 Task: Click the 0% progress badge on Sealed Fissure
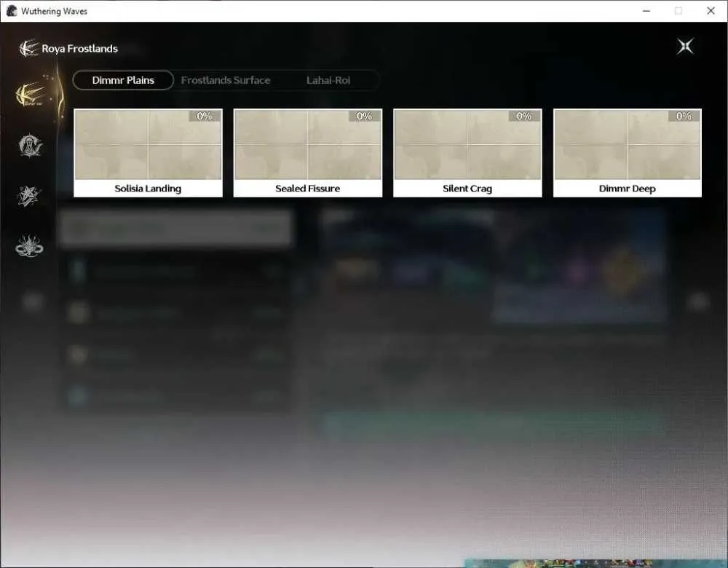365,116
